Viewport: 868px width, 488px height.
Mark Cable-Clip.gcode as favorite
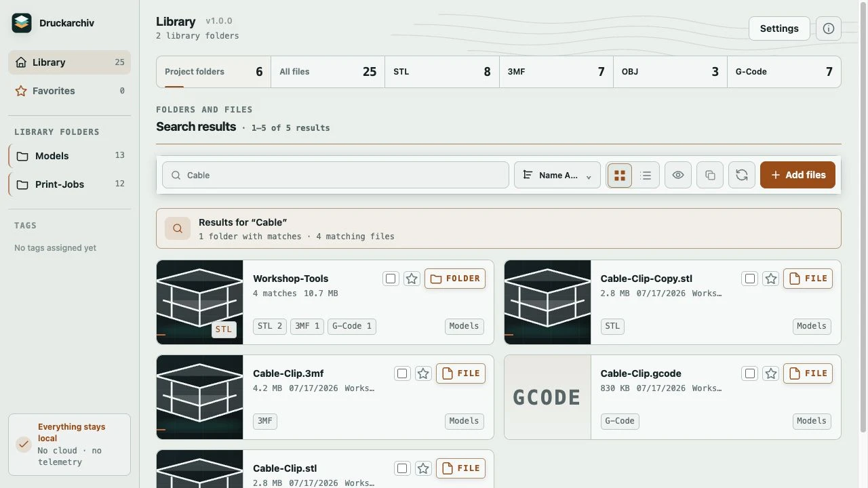click(771, 373)
